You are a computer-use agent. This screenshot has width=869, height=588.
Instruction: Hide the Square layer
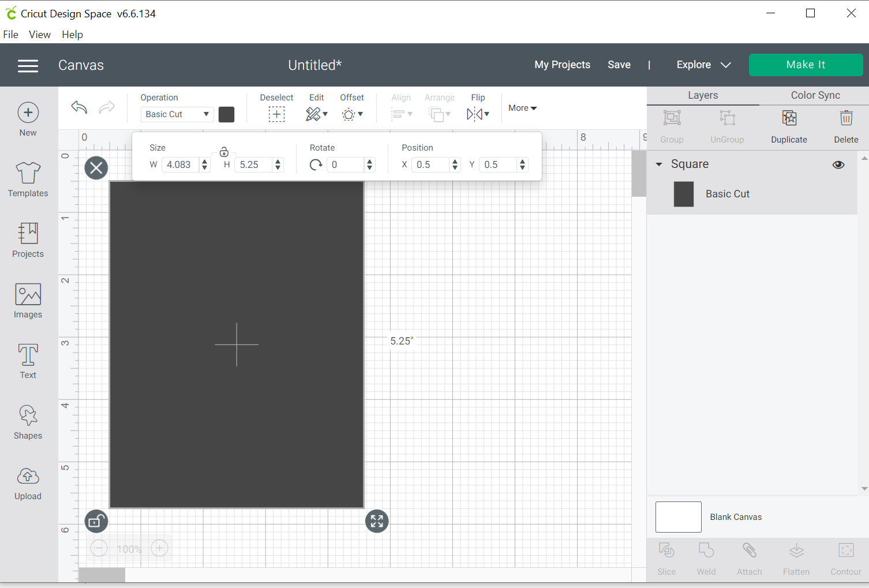pyautogui.click(x=838, y=164)
